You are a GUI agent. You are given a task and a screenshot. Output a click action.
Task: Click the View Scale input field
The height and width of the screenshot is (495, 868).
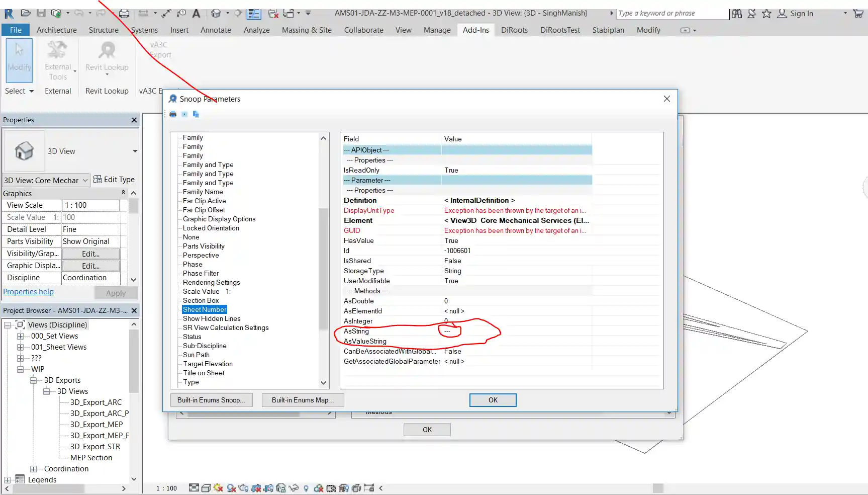pos(91,205)
